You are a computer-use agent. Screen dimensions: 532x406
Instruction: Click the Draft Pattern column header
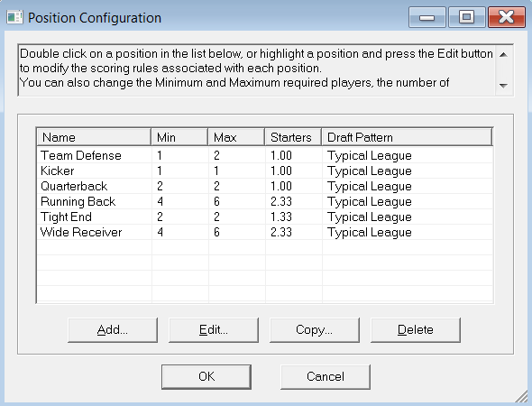[x=408, y=137]
